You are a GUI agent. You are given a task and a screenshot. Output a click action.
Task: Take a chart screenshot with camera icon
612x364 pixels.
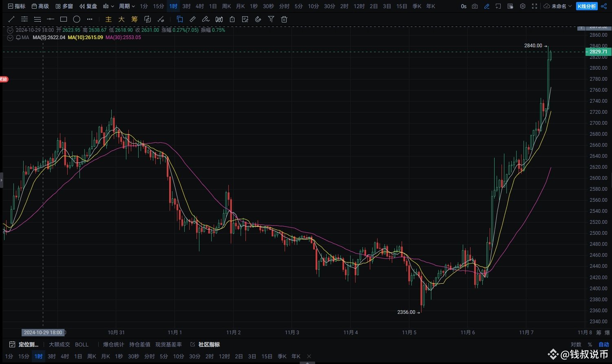[x=475, y=6]
